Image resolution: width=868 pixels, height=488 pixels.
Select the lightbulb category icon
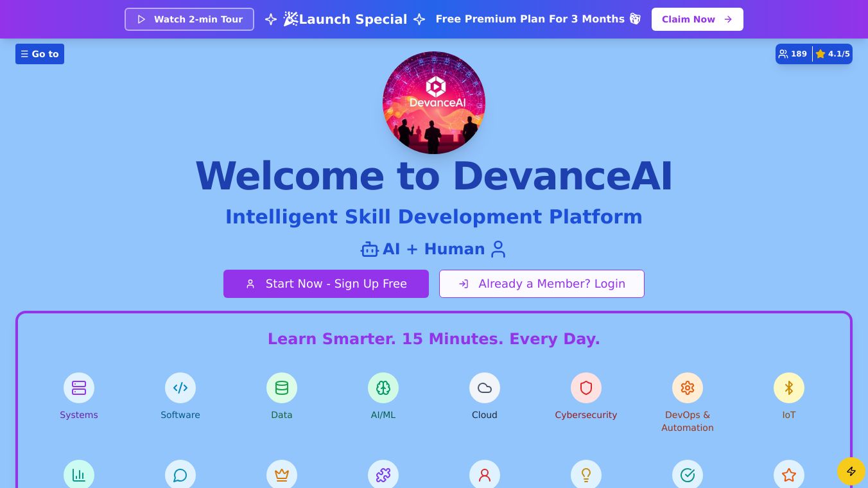click(586, 475)
